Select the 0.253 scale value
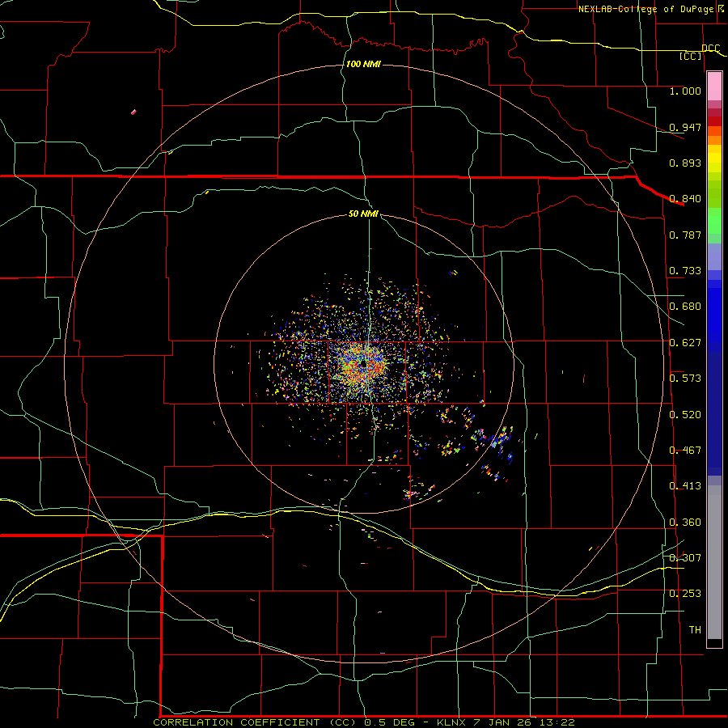The width and height of the screenshot is (728, 728). (685, 594)
